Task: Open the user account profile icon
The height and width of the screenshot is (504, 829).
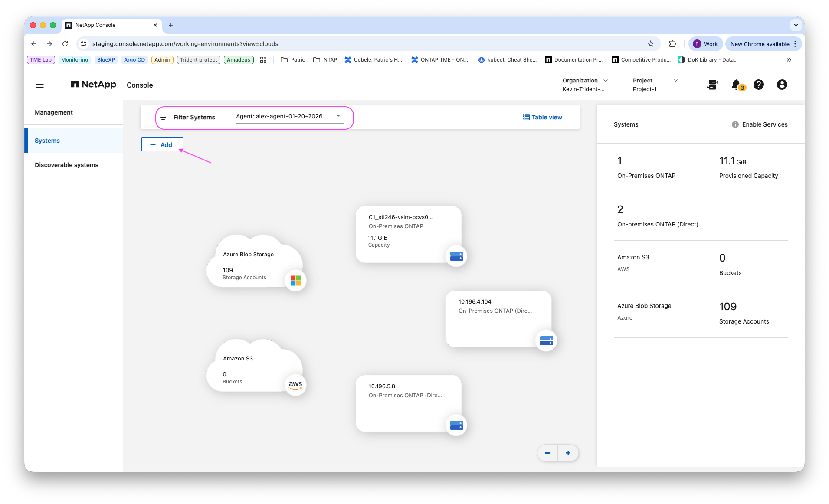Action: 782,85
